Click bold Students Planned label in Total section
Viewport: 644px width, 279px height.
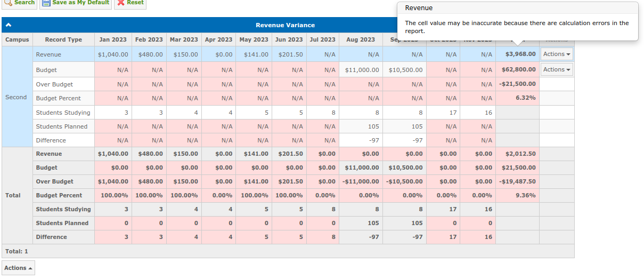click(x=62, y=223)
